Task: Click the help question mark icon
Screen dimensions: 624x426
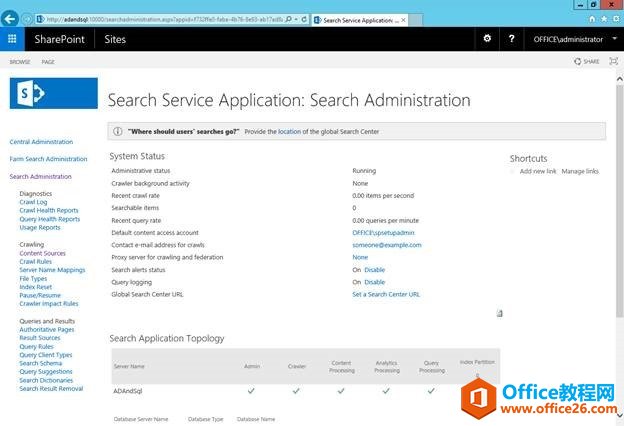Action: tap(512, 39)
